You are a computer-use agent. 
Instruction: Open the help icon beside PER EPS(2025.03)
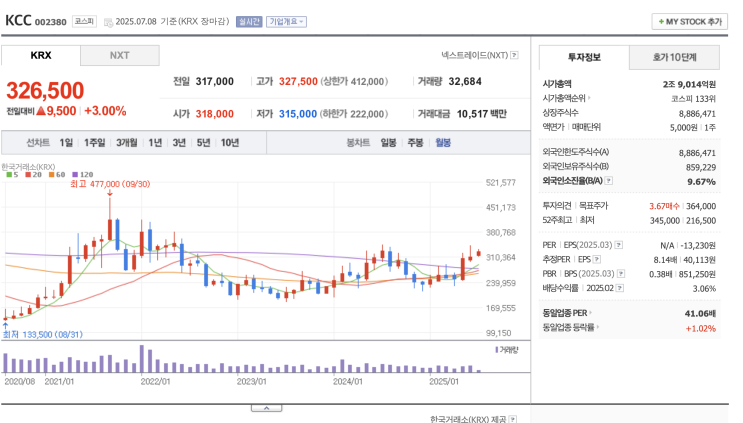[x=619, y=245]
